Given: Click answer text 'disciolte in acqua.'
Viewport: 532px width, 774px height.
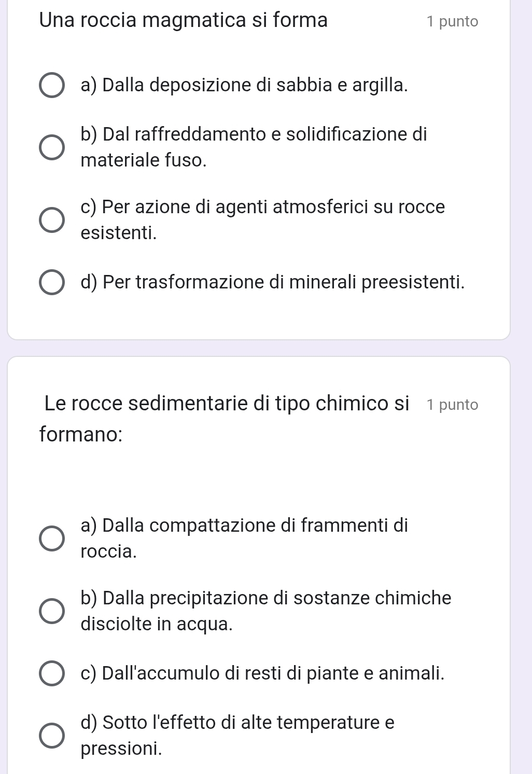Looking at the screenshot, I should pos(157,624).
